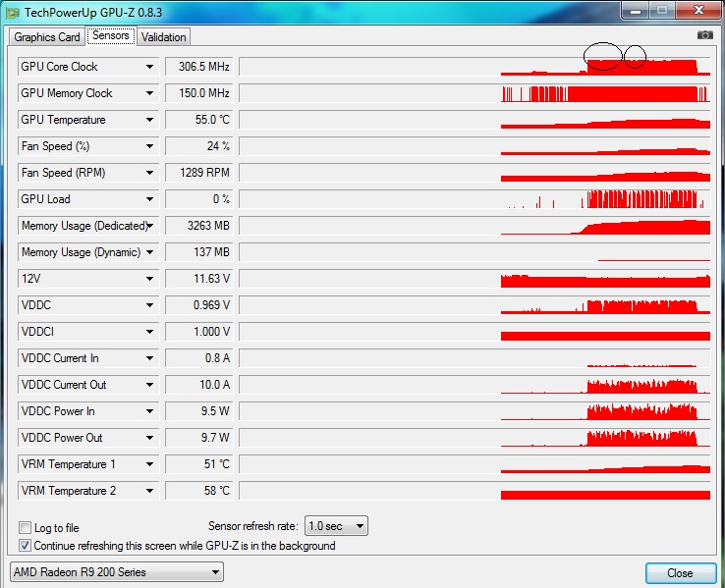Open the GPU Load sensor dropdown
This screenshot has width=725, height=588.
tap(149, 199)
